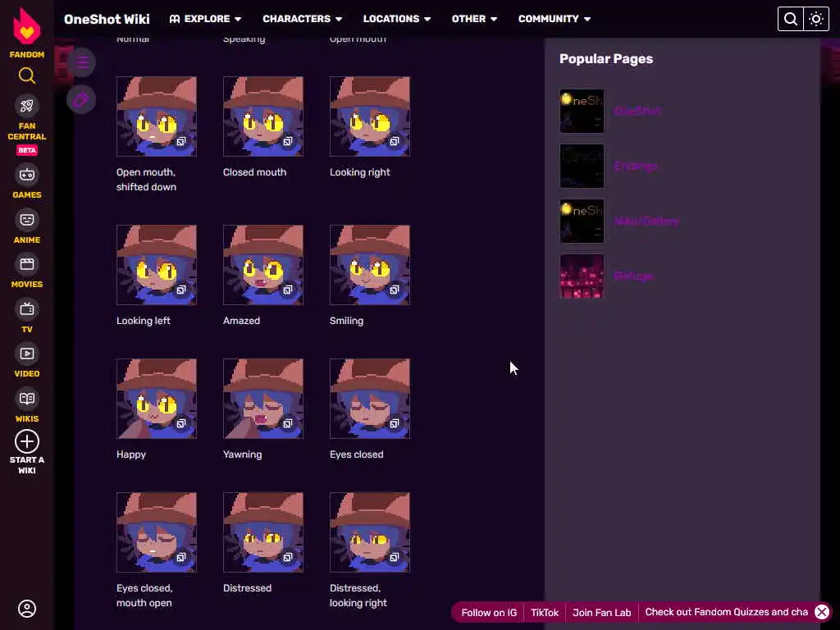Open the OneShot popular page link

tap(637, 111)
